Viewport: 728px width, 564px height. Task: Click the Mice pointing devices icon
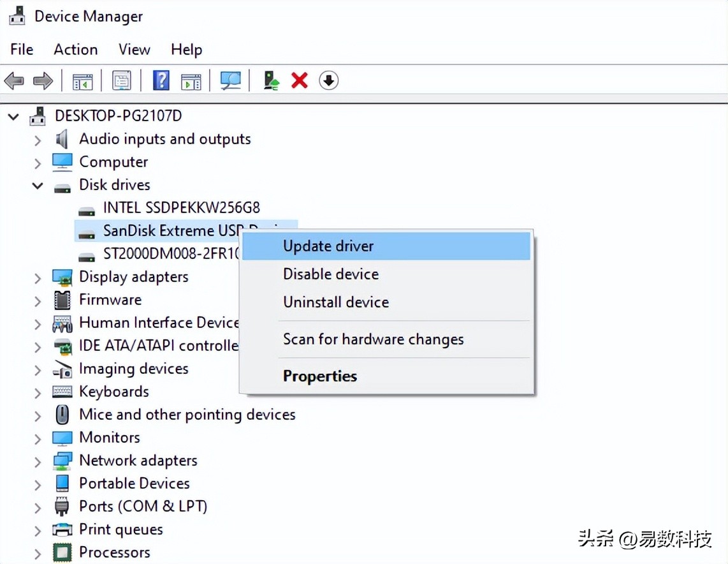pyautogui.click(x=62, y=415)
